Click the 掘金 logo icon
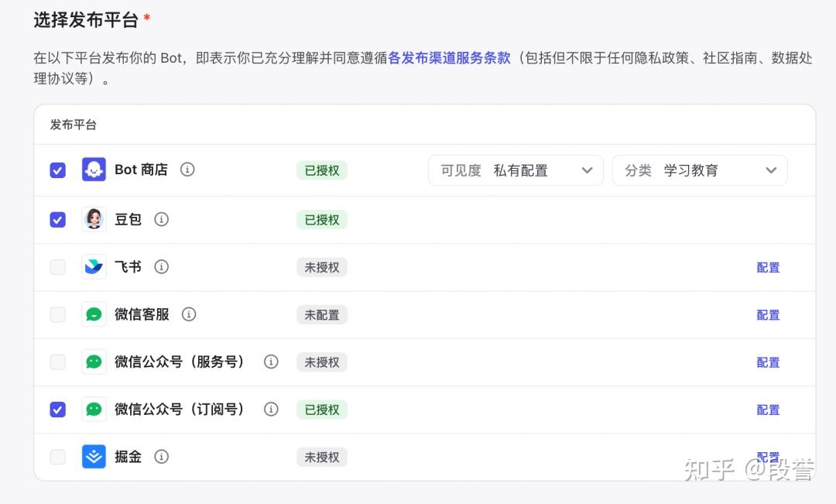 (x=94, y=457)
